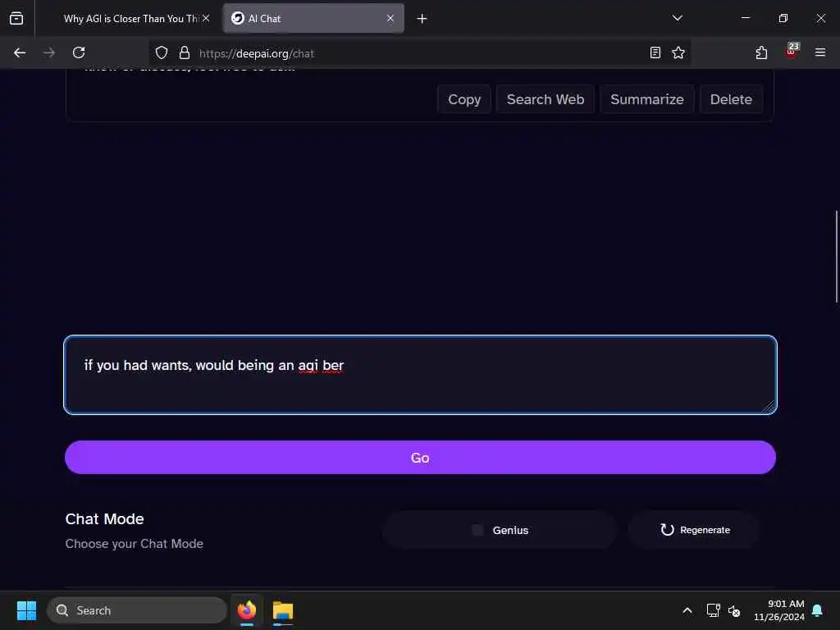Open a new tab with plus icon
Viewport: 840px width, 630px height.
[x=422, y=19]
